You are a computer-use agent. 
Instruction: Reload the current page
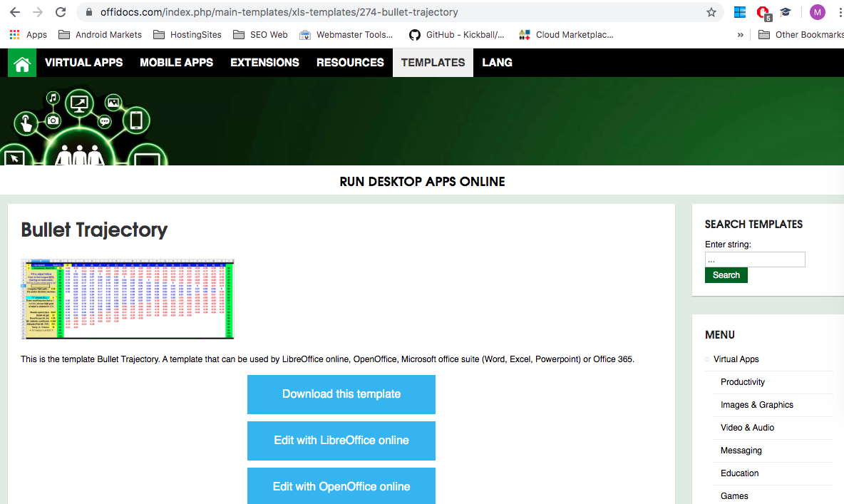[x=60, y=12]
